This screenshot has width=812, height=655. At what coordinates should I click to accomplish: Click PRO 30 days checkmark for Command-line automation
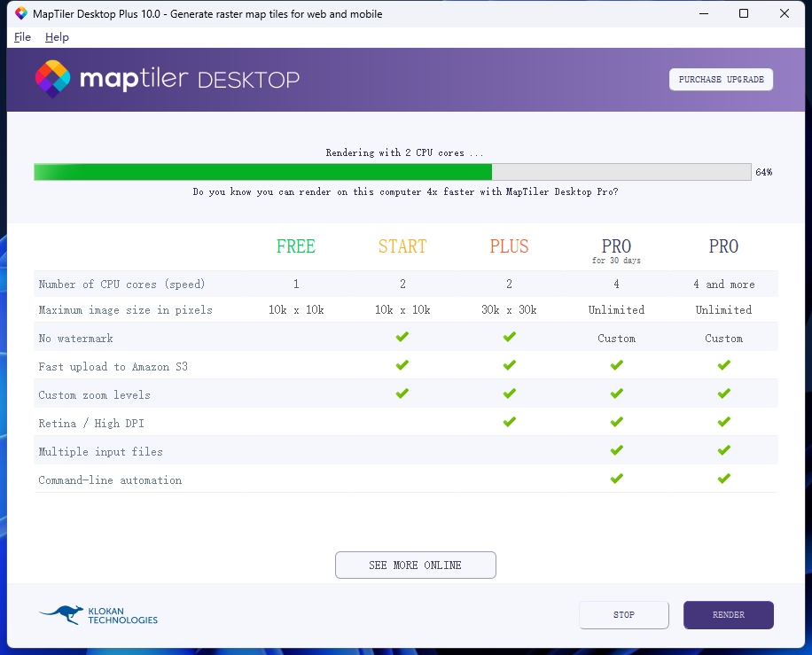617,479
